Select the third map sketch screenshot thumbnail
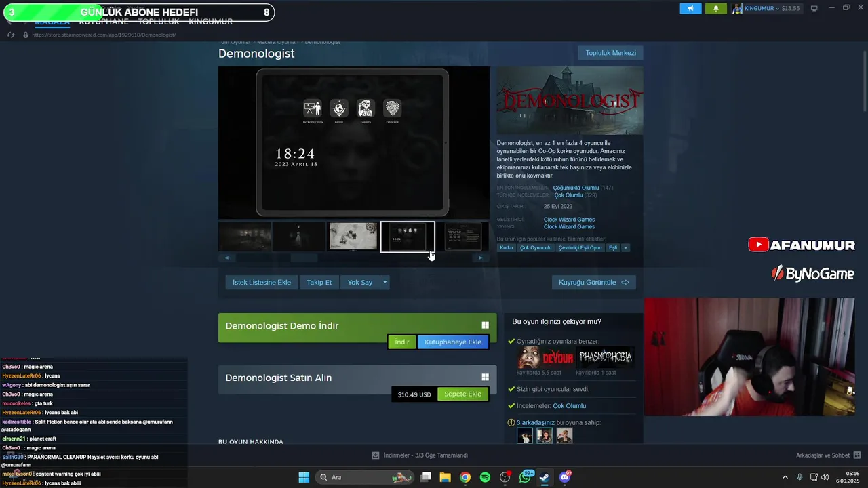Viewport: 868px width, 488px height. pyautogui.click(x=353, y=237)
